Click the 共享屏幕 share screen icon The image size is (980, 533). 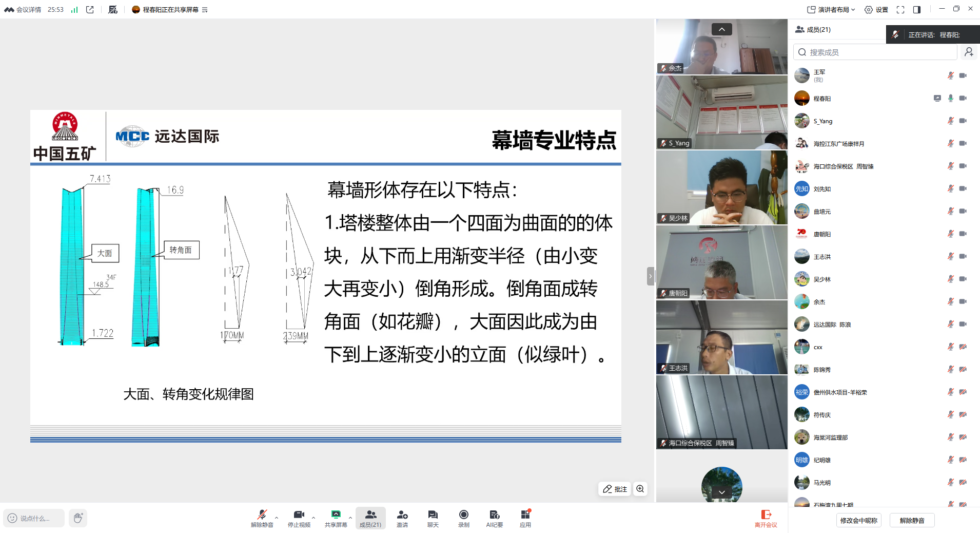(x=336, y=515)
